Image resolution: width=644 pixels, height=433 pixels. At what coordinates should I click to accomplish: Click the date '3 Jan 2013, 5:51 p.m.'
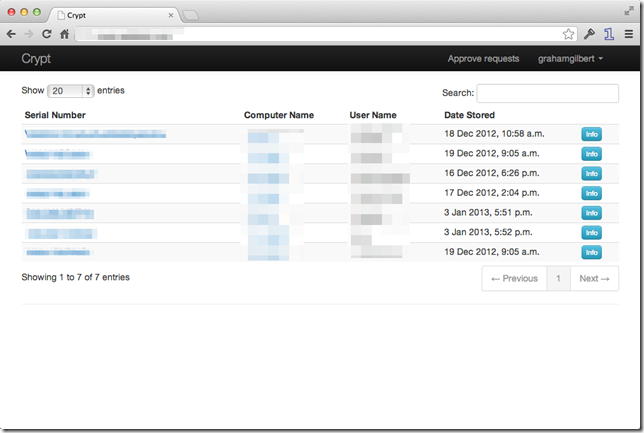click(488, 212)
